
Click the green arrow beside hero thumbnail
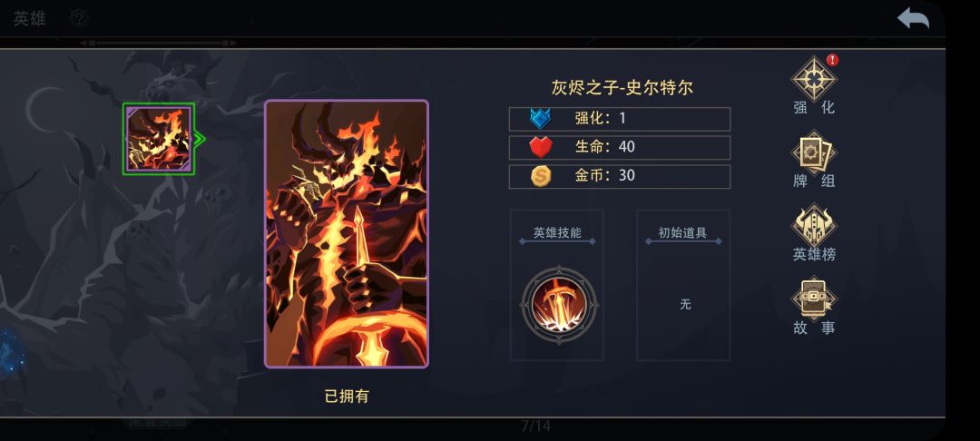point(200,139)
